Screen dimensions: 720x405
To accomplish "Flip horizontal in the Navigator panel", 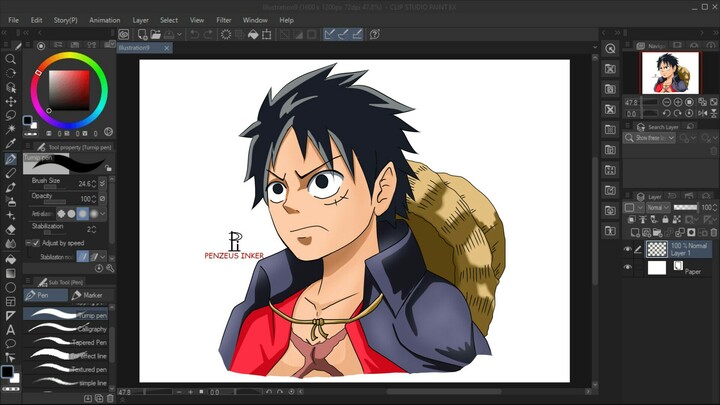I will coord(702,113).
